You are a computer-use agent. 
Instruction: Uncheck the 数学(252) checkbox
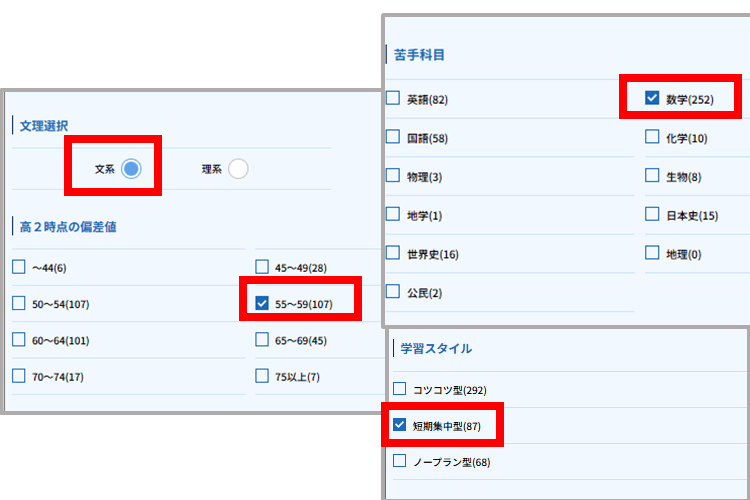(x=652, y=98)
